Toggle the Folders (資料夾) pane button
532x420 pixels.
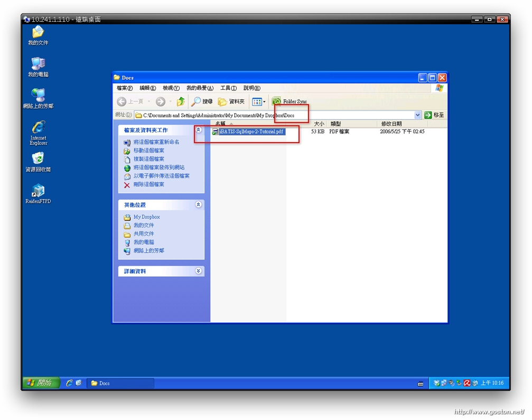click(x=231, y=101)
